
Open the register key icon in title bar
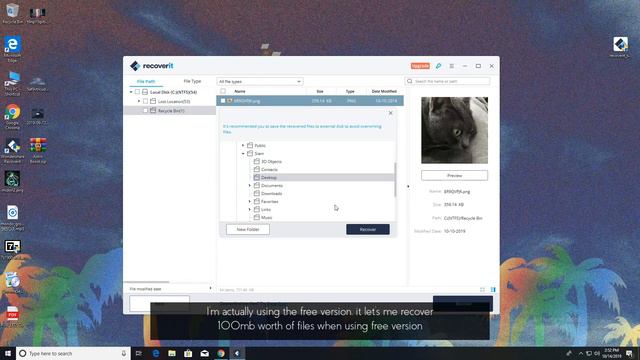coord(438,66)
